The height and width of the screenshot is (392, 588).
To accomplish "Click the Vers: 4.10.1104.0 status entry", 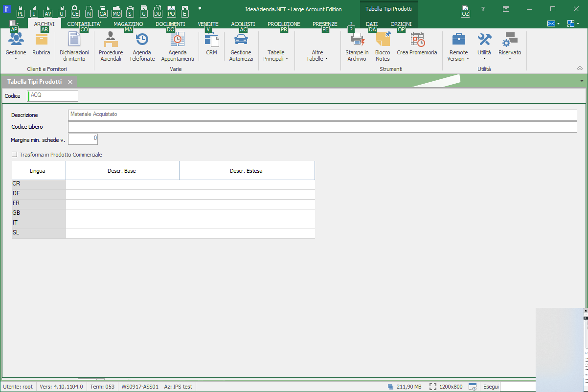I will tap(61, 387).
